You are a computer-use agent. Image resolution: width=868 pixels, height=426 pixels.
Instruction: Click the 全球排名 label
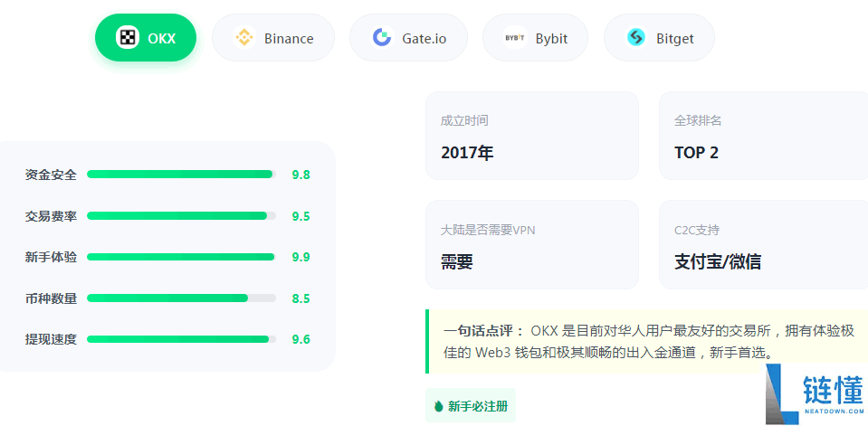(x=698, y=120)
